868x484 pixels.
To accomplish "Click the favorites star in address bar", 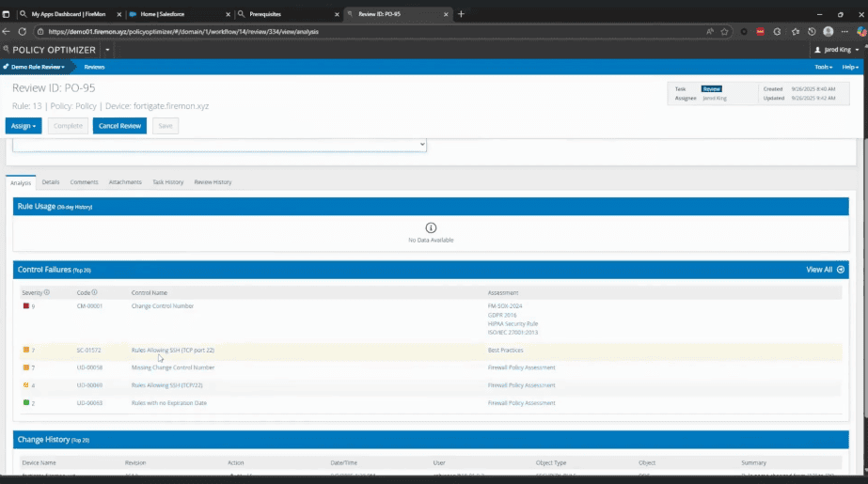I will 724,31.
